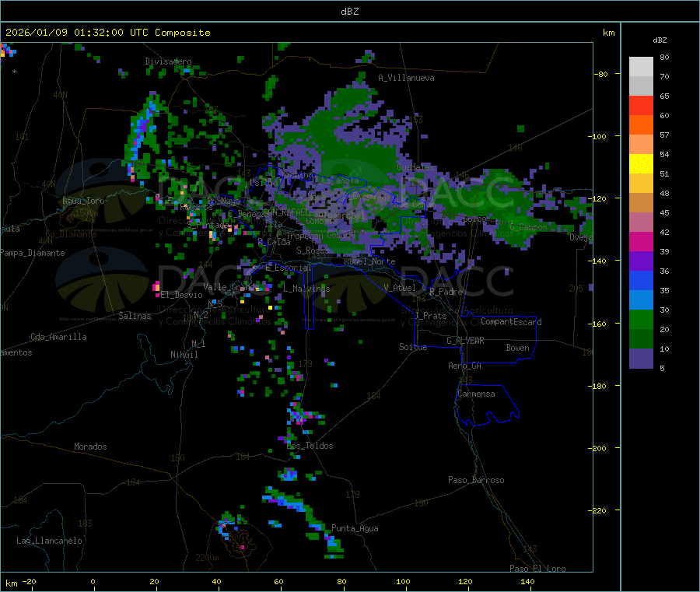Click the 'E_Escorial' place label
Viewport: 700px width, 592px height.
click(x=288, y=268)
